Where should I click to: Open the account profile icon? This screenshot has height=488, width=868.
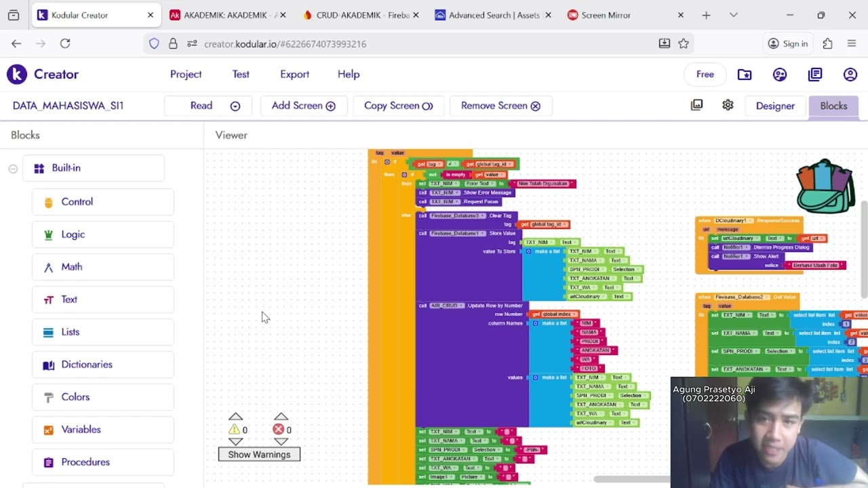pos(850,75)
